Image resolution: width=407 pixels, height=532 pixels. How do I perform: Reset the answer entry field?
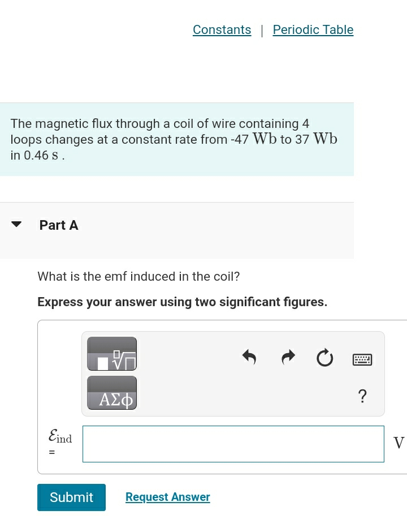(324, 357)
